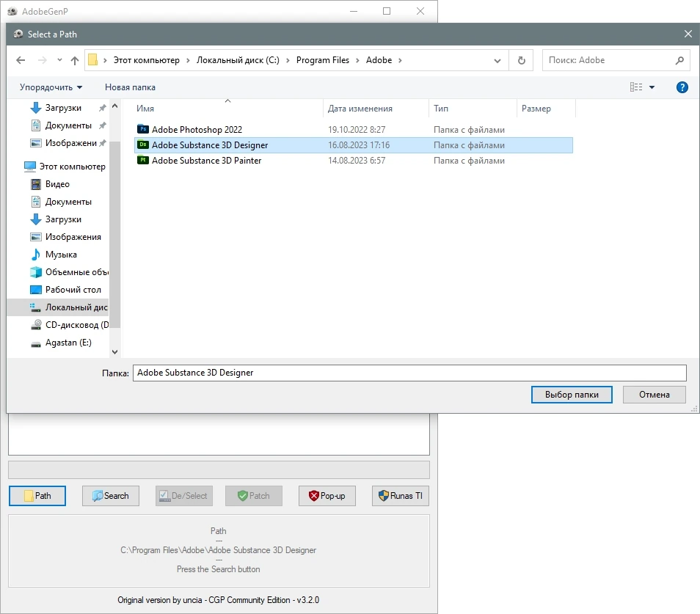Open help with the question mark icon
The height and width of the screenshot is (614, 700).
click(x=682, y=87)
